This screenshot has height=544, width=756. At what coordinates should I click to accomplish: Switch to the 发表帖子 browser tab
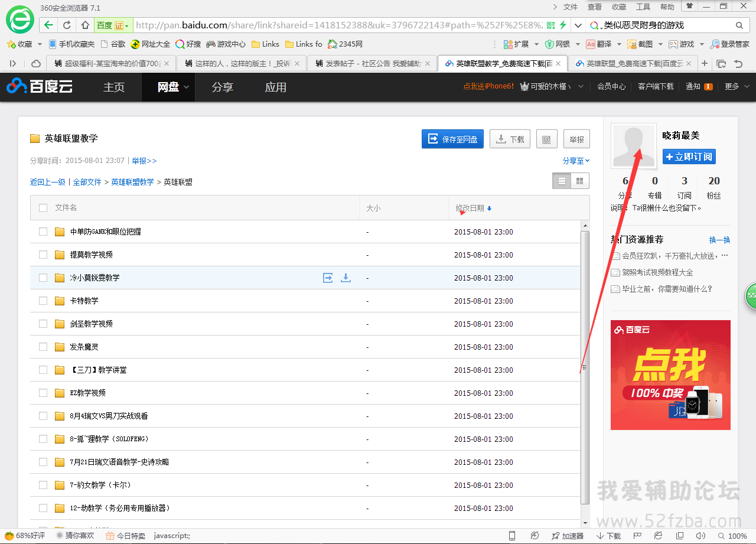pos(372,63)
